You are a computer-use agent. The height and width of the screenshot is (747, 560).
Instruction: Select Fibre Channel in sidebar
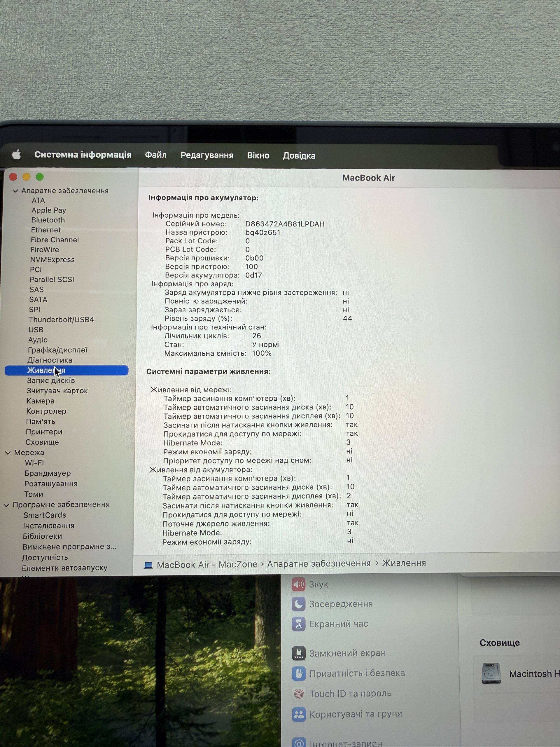pyautogui.click(x=55, y=240)
